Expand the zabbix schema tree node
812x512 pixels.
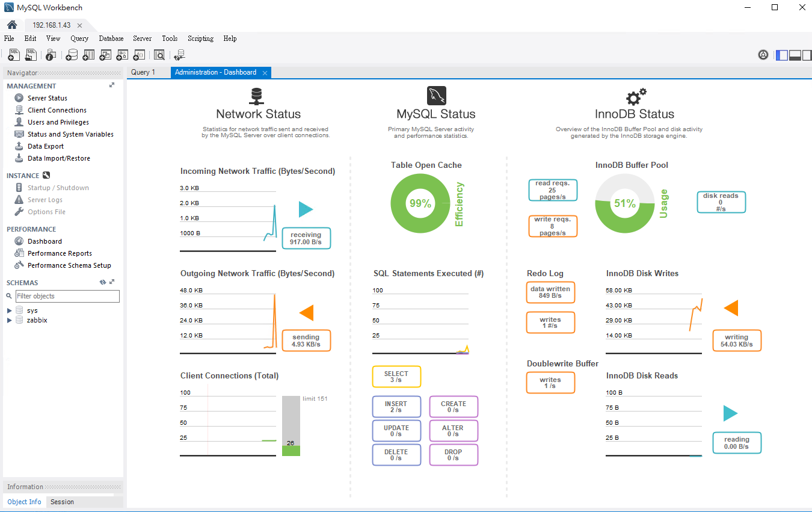click(x=9, y=321)
